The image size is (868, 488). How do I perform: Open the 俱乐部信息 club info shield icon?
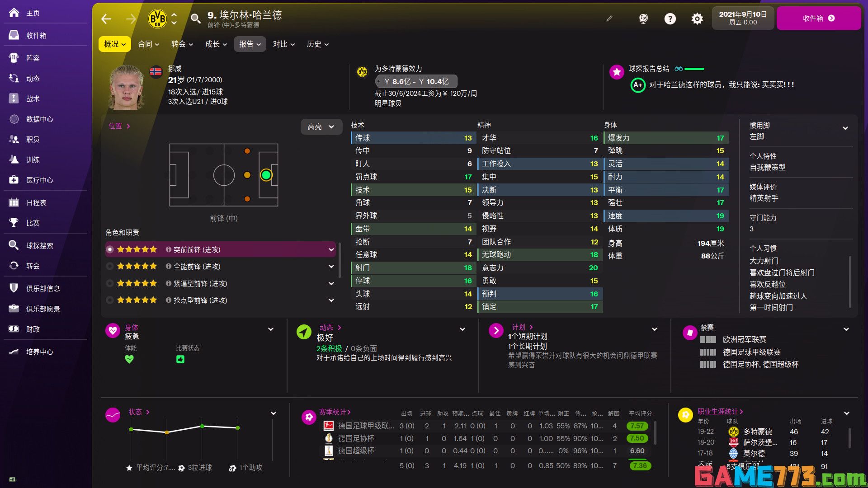coord(14,288)
